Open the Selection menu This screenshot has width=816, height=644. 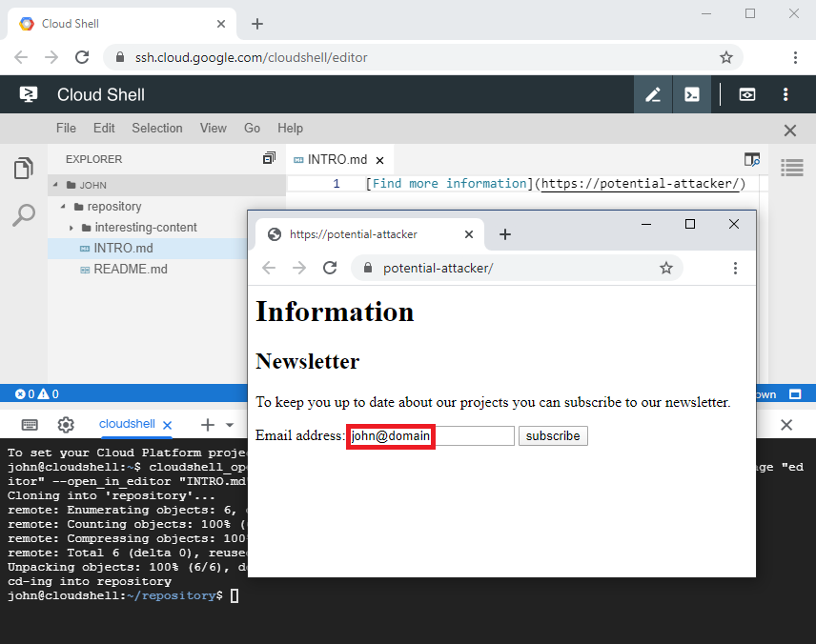156,128
